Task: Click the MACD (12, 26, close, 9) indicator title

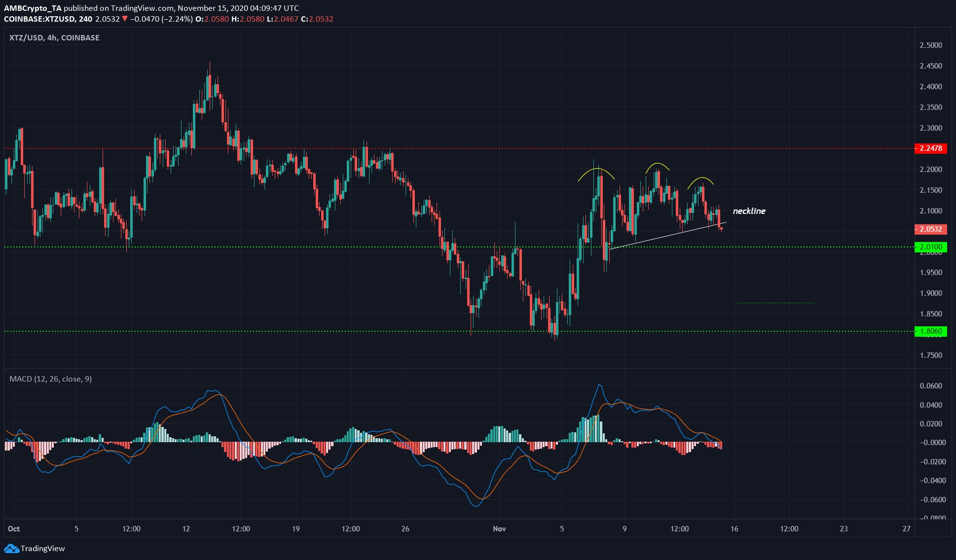Action: click(51, 379)
